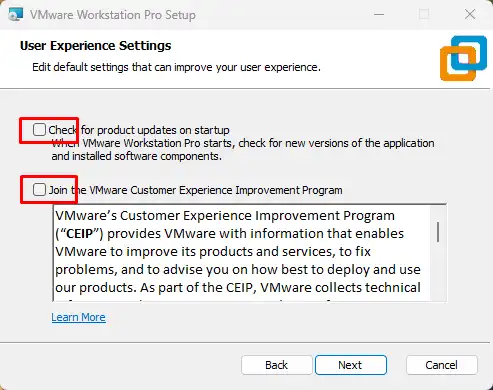Close the setup window with the X
Viewport: 493px width, 390px height.
pyautogui.click(x=470, y=14)
